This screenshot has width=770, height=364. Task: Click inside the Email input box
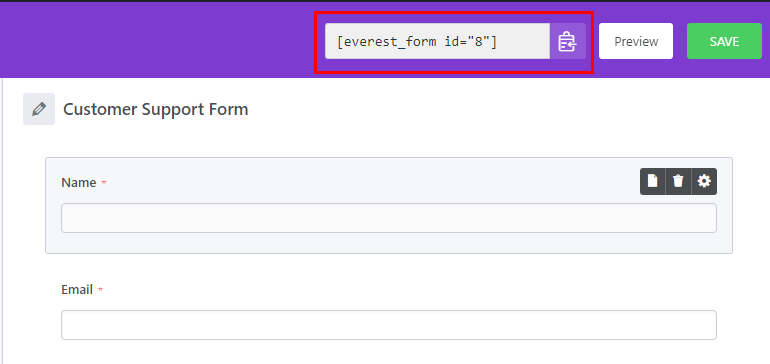click(388, 325)
